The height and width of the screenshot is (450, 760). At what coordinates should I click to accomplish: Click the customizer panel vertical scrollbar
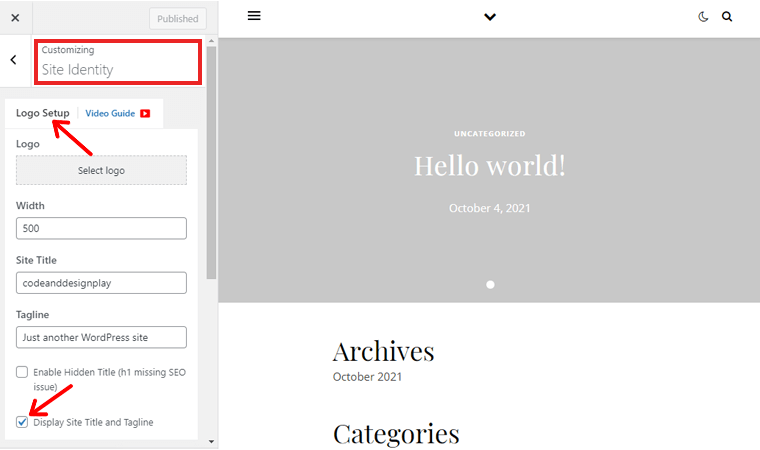211,160
